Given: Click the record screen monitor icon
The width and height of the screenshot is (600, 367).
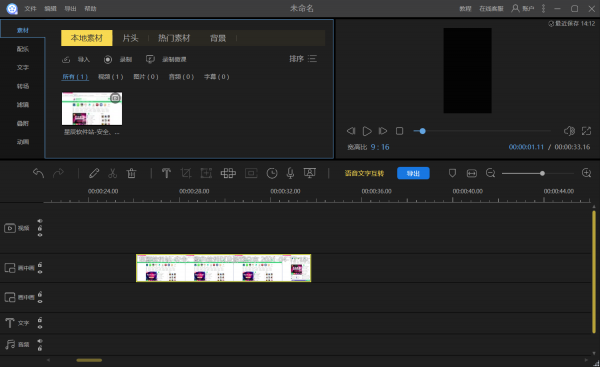Looking at the screenshot, I should (150, 59).
